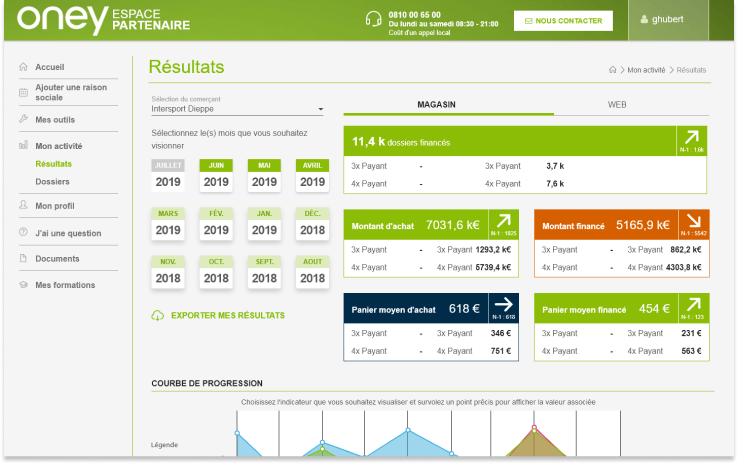Click the cloud export icon

click(x=157, y=316)
